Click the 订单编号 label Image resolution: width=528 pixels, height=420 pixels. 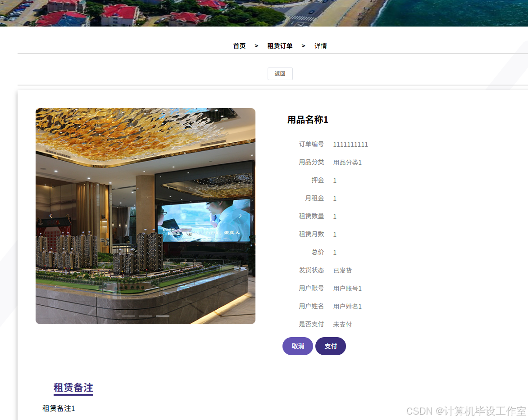[x=311, y=144]
